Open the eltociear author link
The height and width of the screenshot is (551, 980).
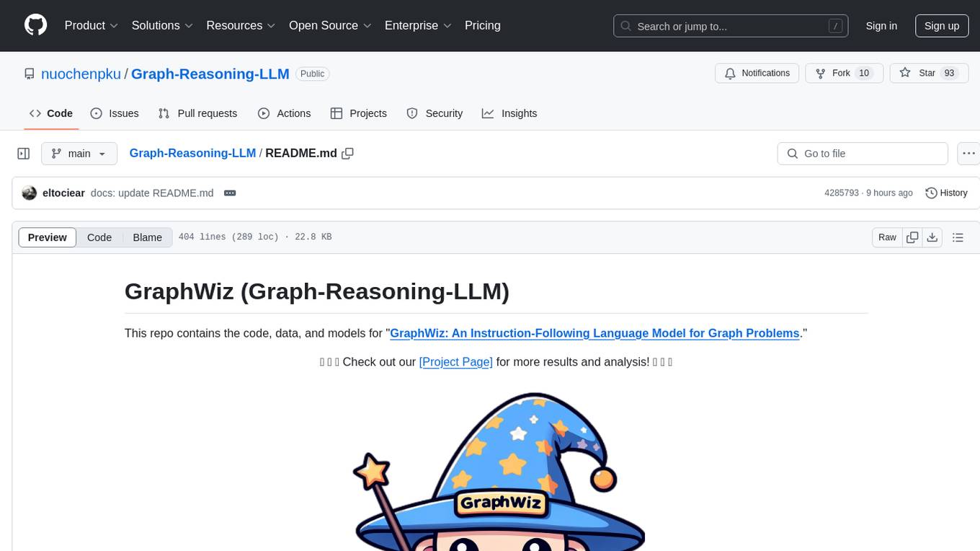point(63,193)
